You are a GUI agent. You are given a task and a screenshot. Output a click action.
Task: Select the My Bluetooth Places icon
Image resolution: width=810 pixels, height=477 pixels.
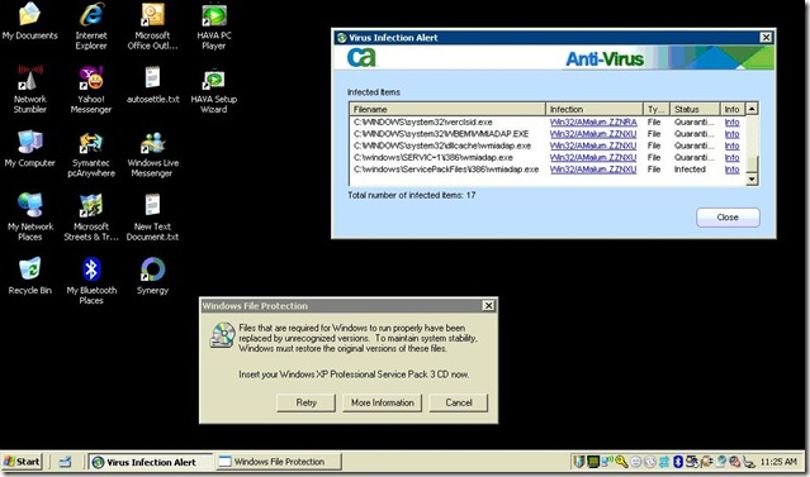point(91,280)
